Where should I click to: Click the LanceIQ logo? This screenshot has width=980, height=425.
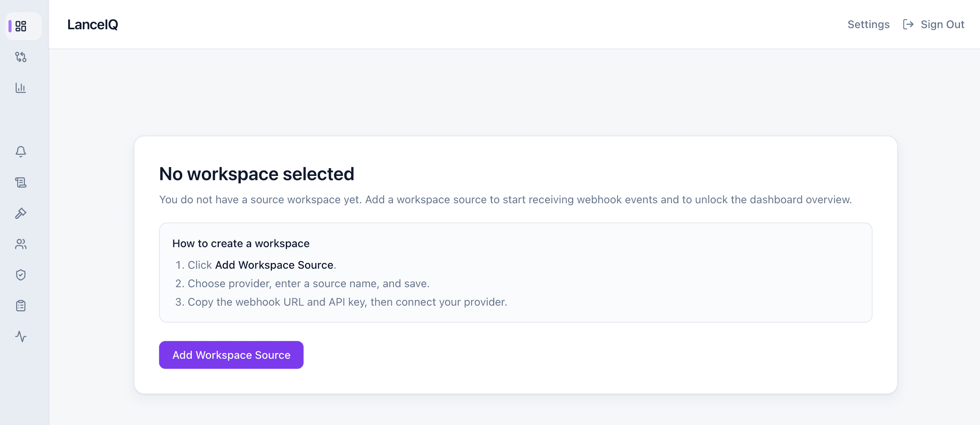92,25
